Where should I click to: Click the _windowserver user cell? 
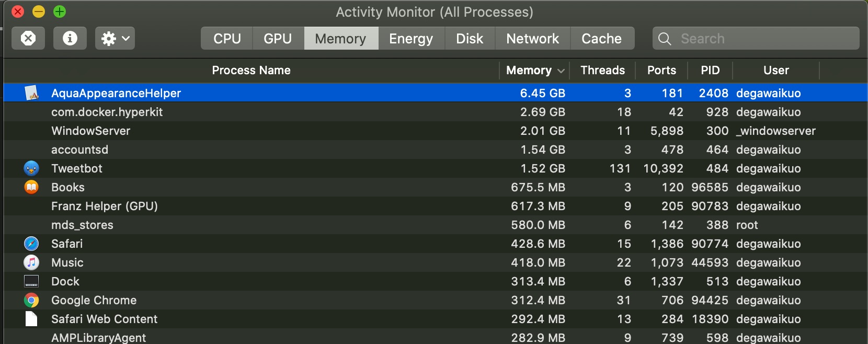click(x=776, y=131)
